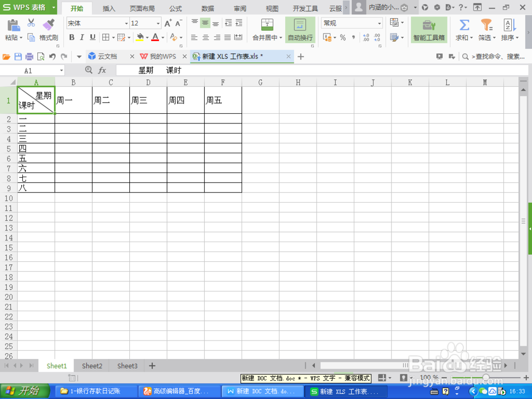Image resolution: width=532 pixels, height=399 pixels.
Task: Click the Undo arrow
Action: pos(52,57)
